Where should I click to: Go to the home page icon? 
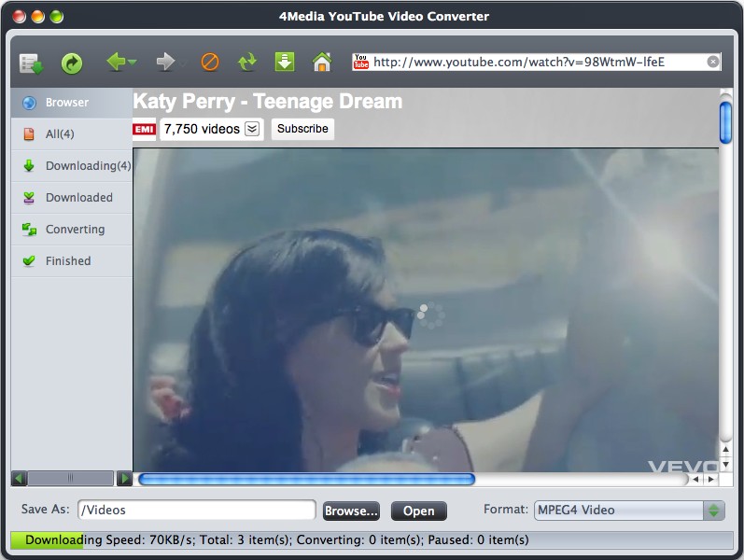322,62
